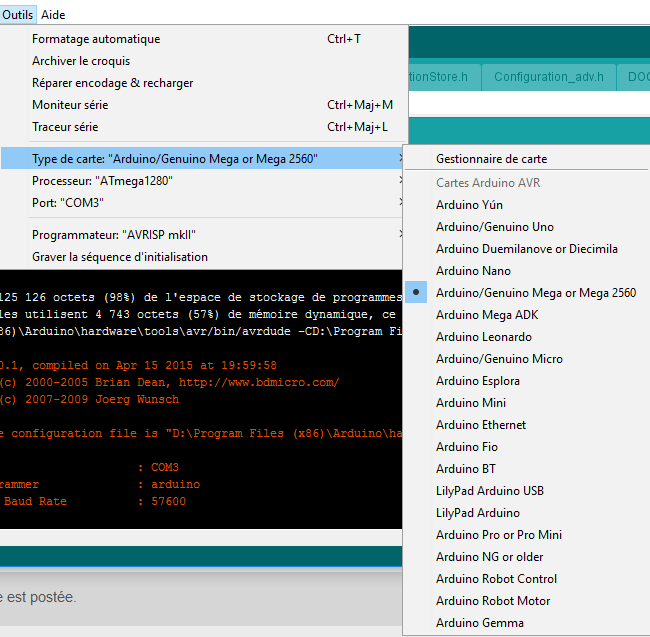Expand Processeur ATmega1280 submenu
The image size is (650, 637).
click(x=202, y=181)
